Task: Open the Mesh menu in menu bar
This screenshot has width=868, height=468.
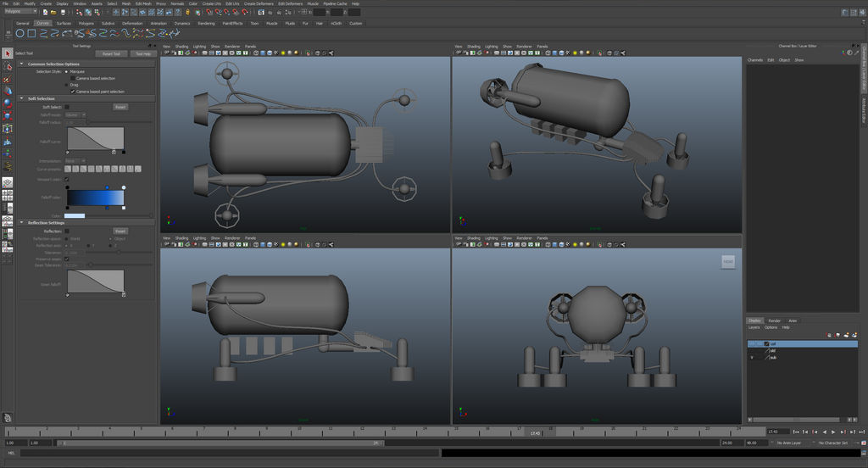Action: [x=126, y=3]
